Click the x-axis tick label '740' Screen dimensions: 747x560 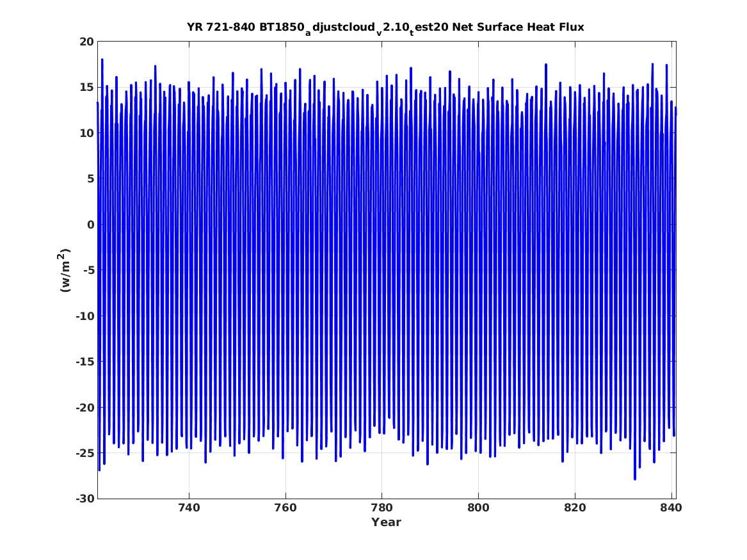[x=189, y=508]
